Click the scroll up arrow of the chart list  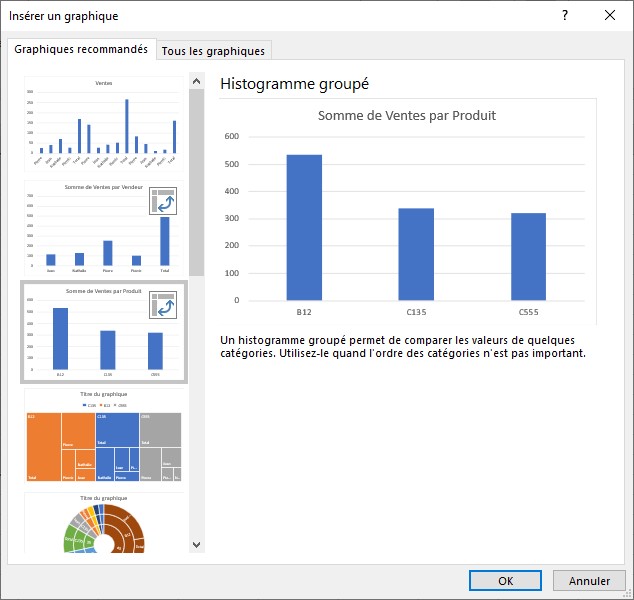point(196,82)
